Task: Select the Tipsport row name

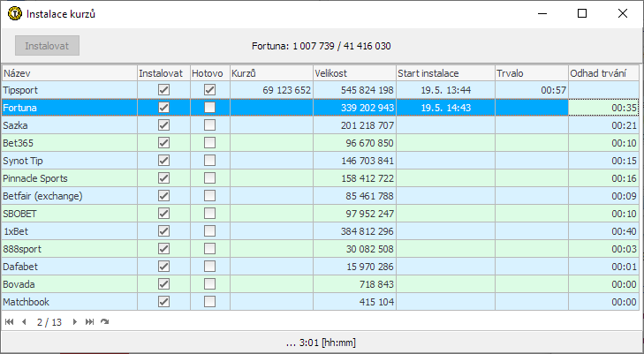Action: pos(20,90)
